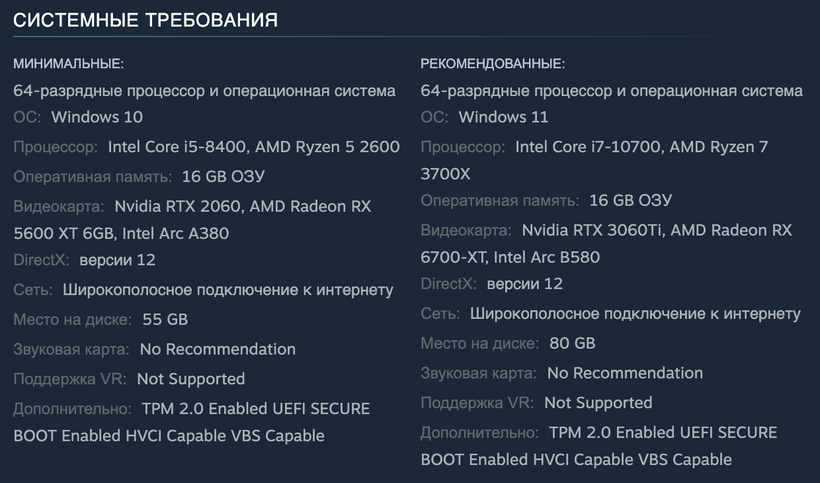Image resolution: width=820 pixels, height=483 pixels.
Task: Click the Место на диске label under recommended
Action: point(479,343)
